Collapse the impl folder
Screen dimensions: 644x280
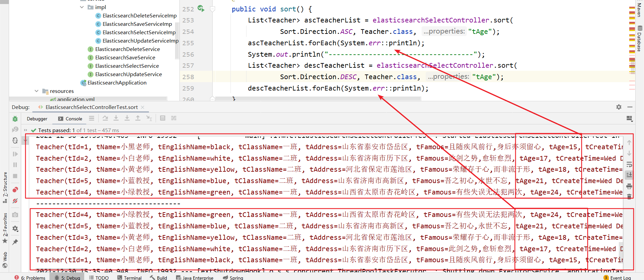(82, 7)
